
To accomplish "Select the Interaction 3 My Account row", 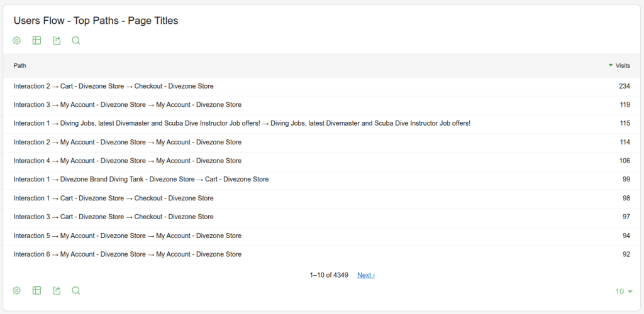I will click(322, 105).
